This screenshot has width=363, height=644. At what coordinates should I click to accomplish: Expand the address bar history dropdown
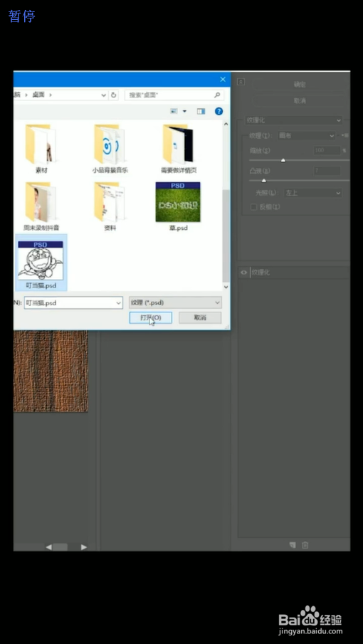pos(103,95)
